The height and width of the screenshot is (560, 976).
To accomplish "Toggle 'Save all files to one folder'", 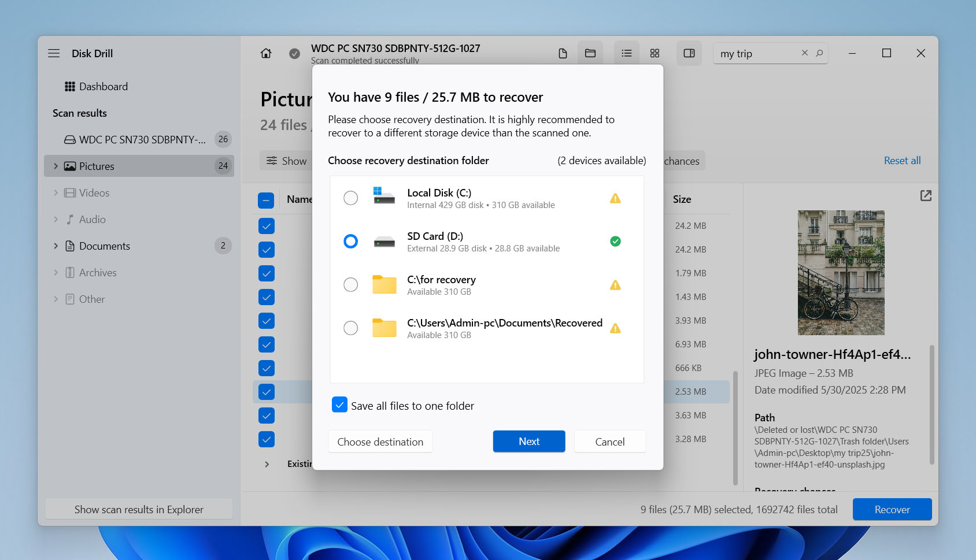I will (x=339, y=405).
